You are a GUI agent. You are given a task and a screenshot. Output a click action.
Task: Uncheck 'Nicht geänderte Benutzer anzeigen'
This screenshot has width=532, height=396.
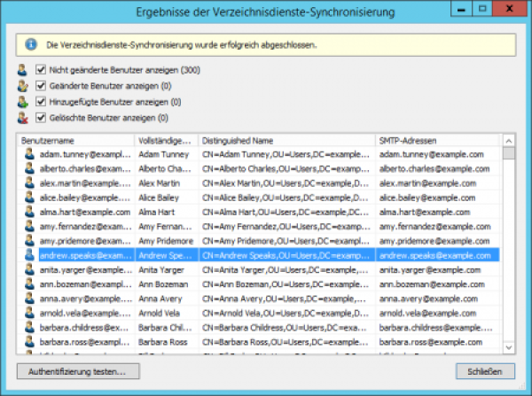(41, 69)
